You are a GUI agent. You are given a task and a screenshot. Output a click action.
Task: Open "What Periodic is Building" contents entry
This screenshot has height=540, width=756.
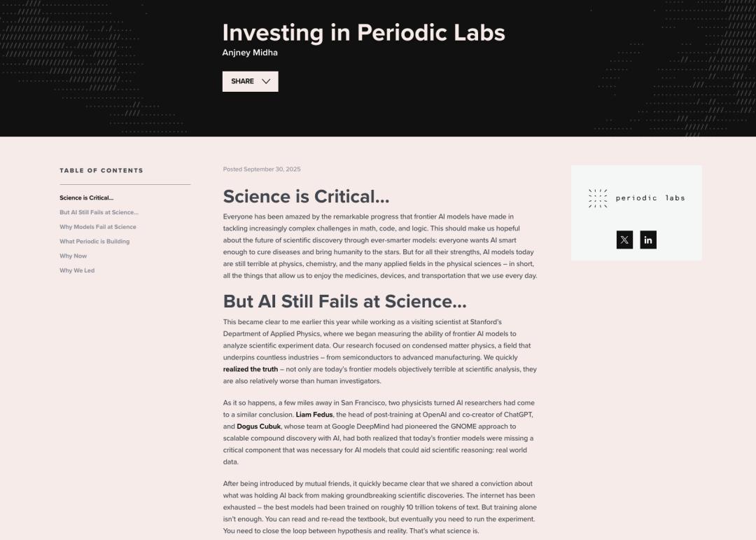pos(94,242)
